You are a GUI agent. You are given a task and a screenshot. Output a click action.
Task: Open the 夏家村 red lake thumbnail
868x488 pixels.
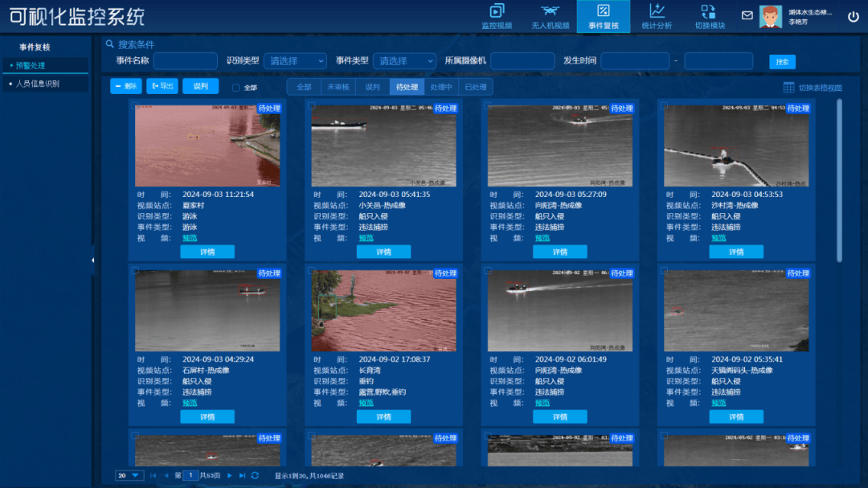(207, 146)
